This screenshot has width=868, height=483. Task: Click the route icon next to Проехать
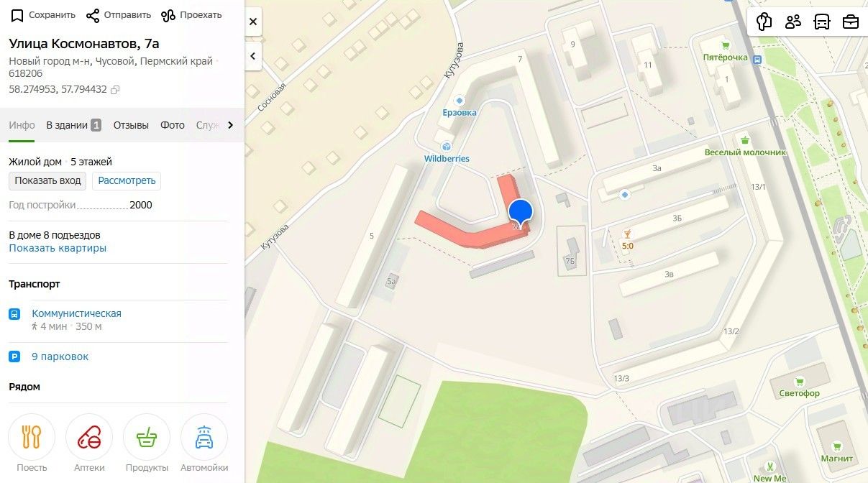tap(168, 15)
